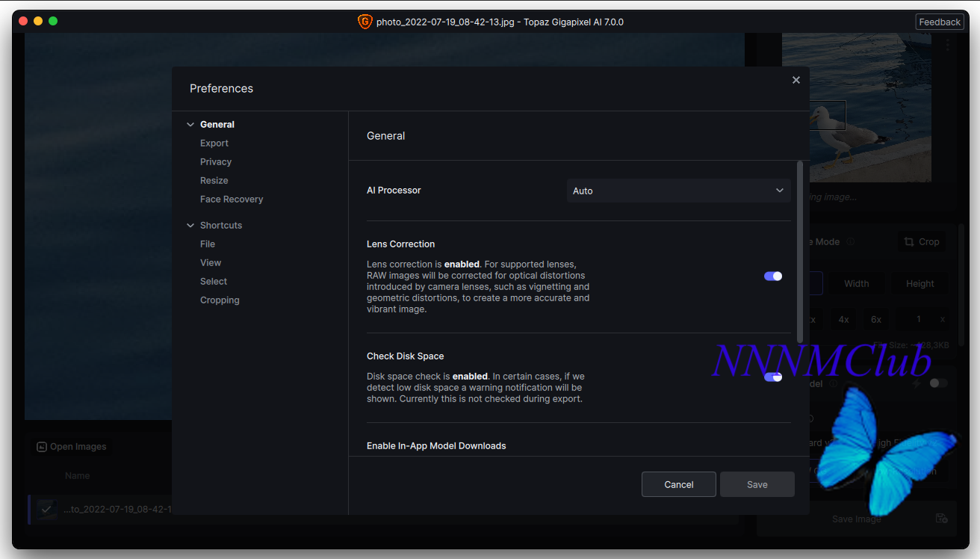980x559 pixels.
Task: Click the info icon next to Mode
Action: pos(851,242)
